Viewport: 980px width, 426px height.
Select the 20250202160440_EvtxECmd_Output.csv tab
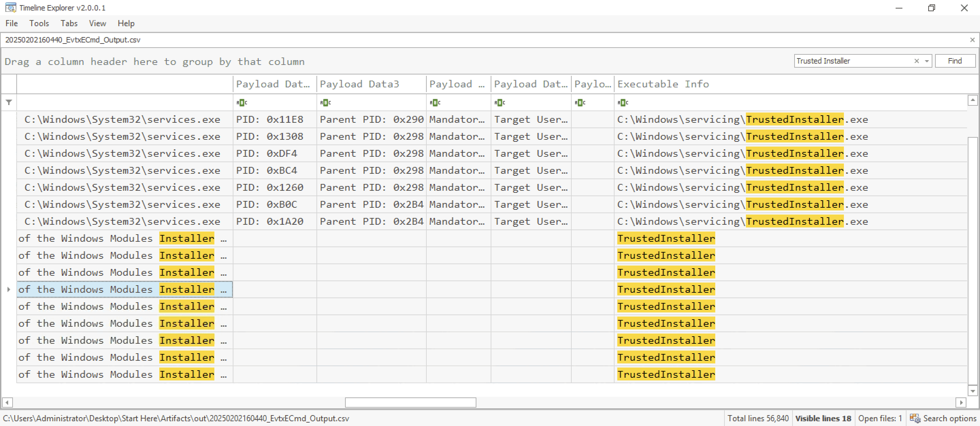tap(73, 40)
